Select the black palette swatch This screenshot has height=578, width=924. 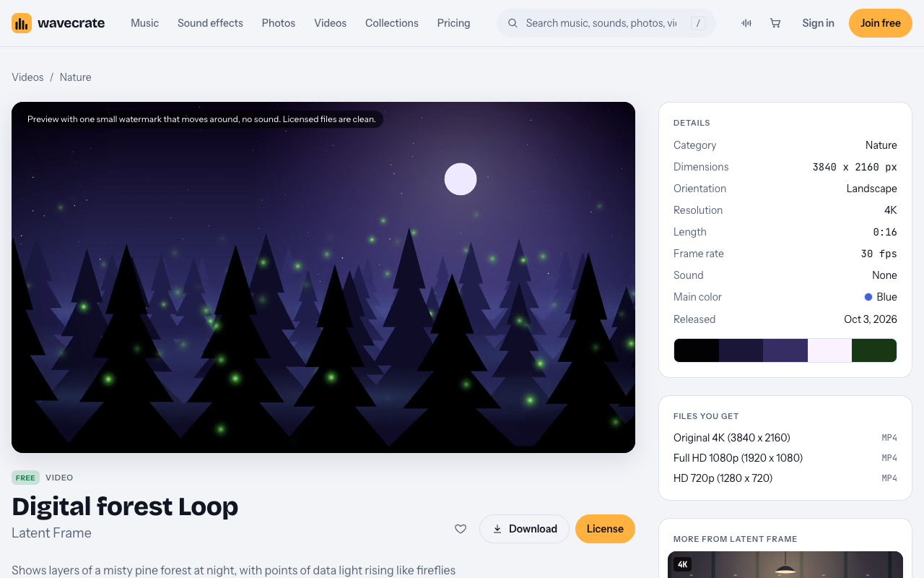[x=697, y=350]
